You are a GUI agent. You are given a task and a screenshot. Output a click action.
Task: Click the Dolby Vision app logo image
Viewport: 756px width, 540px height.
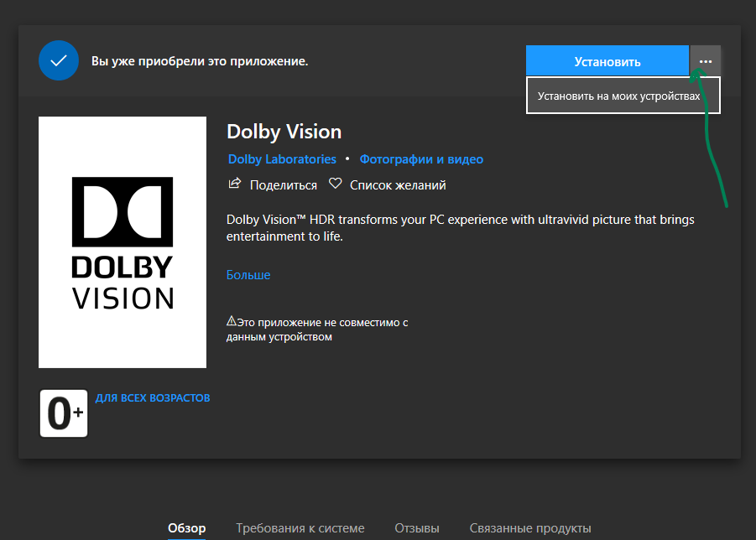point(123,242)
